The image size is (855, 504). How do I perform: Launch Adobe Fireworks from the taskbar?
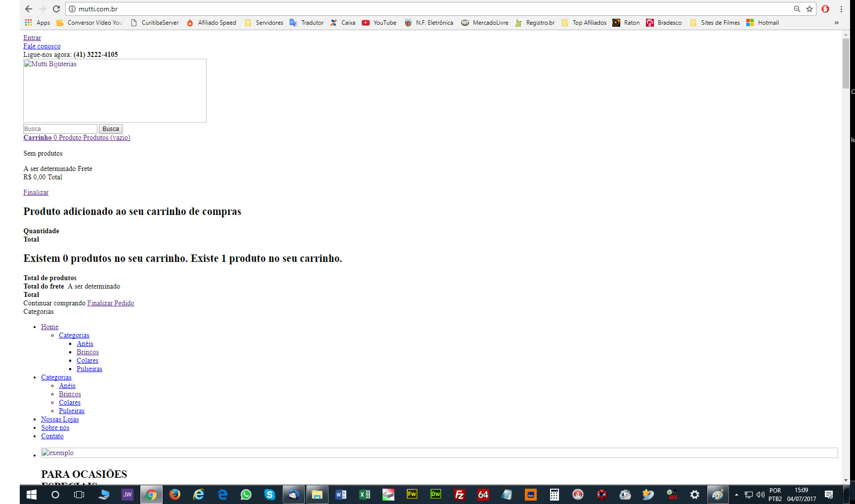tap(412, 495)
